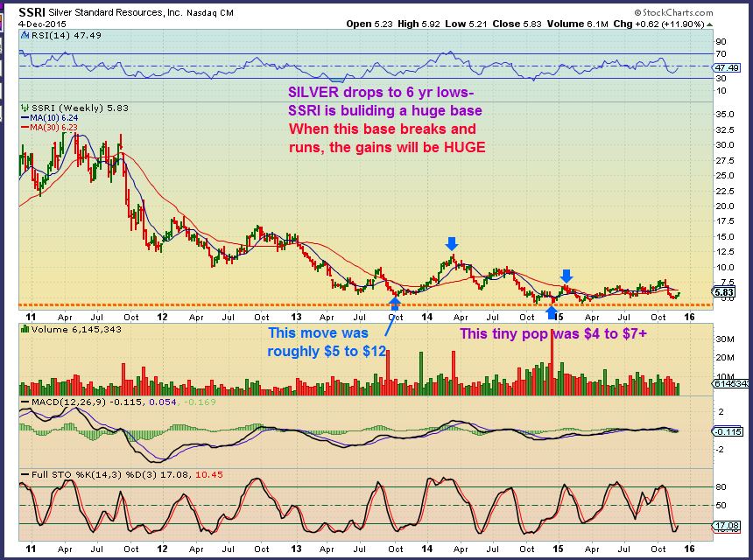Click the 17.5 price axis label
The width and height of the screenshot is (753, 560).
pyautogui.click(x=725, y=221)
